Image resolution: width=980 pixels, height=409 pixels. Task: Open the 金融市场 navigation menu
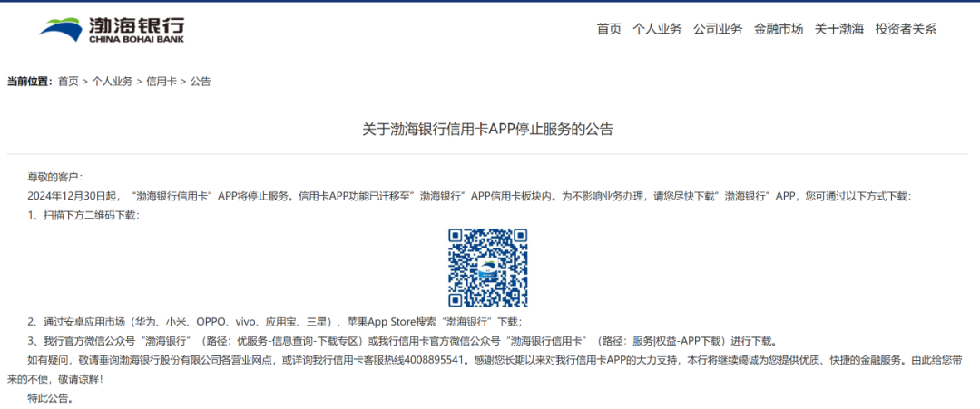click(x=779, y=29)
